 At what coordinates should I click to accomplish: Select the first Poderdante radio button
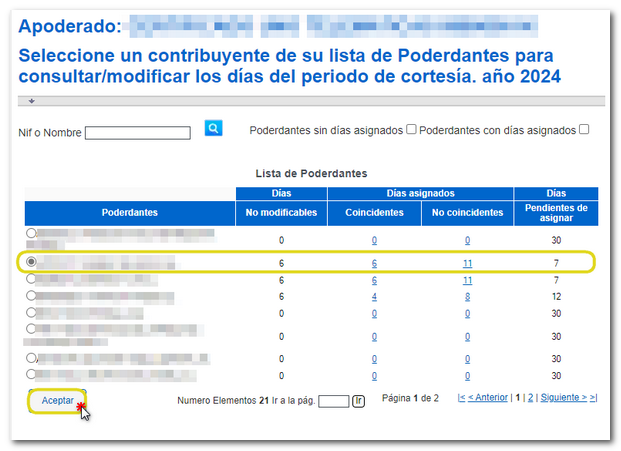[31, 233]
